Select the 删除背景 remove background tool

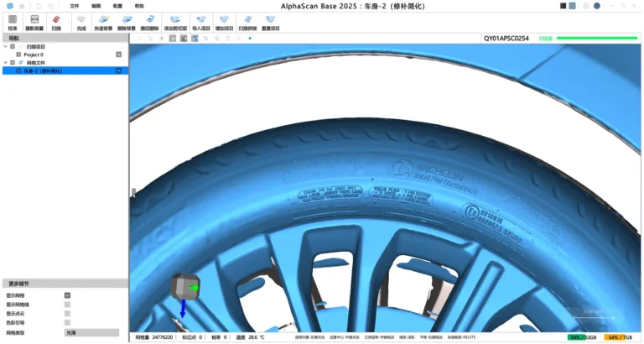coord(126,21)
